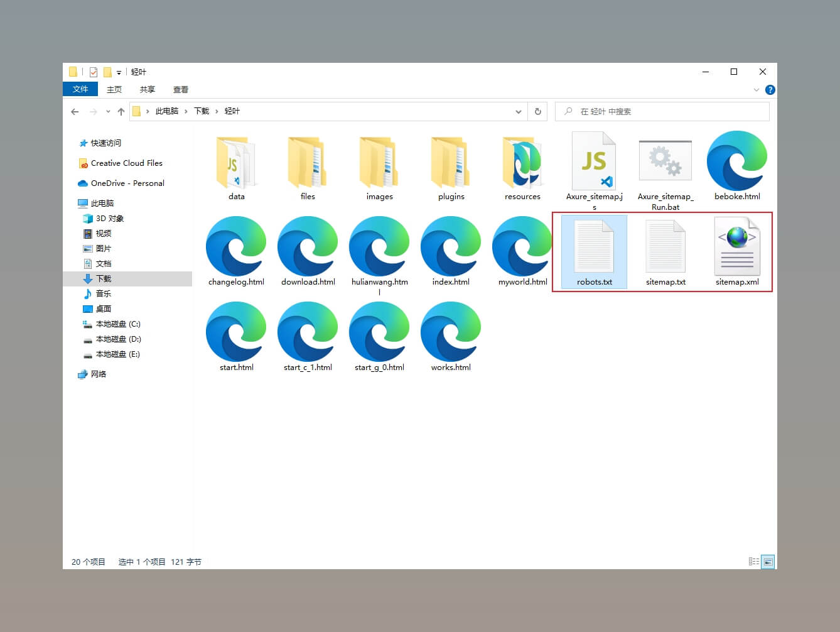This screenshot has height=632, width=840.
Task: Click the Back navigation arrow
Action: click(x=75, y=111)
